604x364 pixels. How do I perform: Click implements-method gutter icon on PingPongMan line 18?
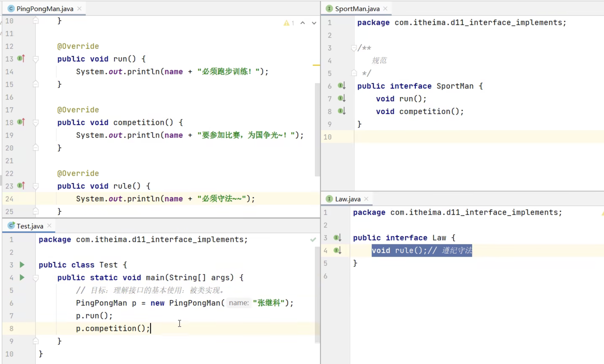21,122
